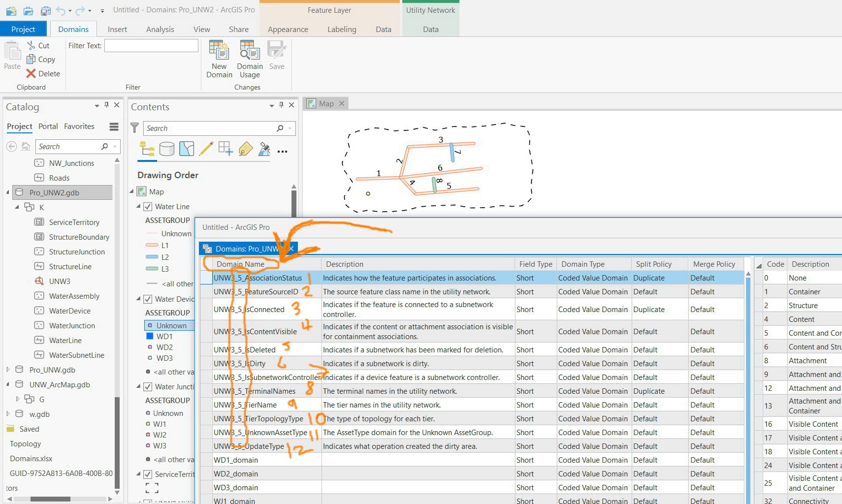This screenshot has width=842, height=504.
Task: Expand the w.gdb geodatabase node
Action: 8,414
